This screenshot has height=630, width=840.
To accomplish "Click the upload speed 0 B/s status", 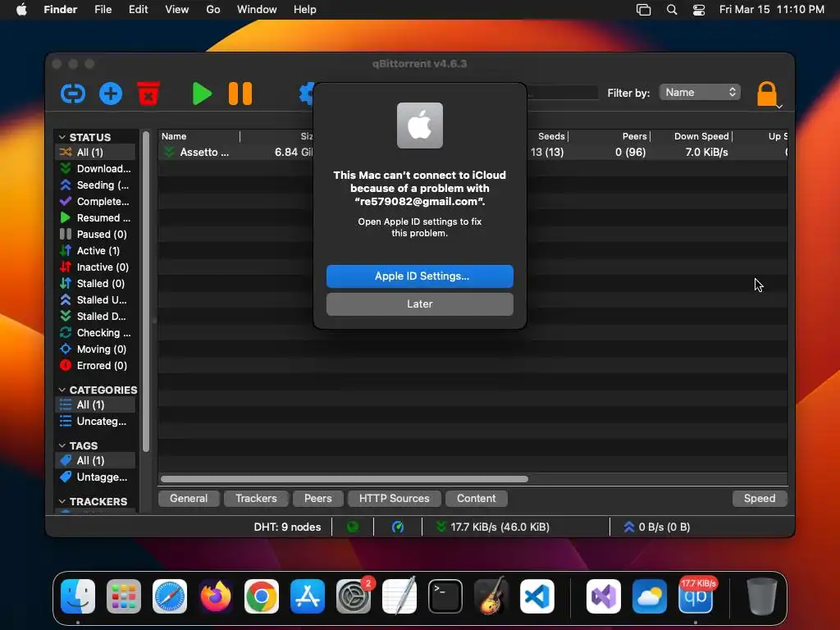I will click(x=657, y=527).
